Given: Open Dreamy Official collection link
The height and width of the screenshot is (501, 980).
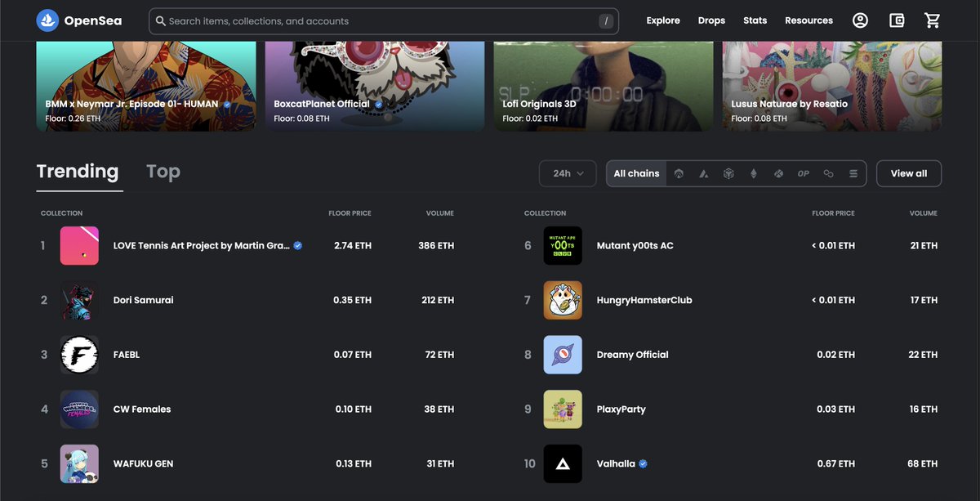Looking at the screenshot, I should pyautogui.click(x=633, y=355).
